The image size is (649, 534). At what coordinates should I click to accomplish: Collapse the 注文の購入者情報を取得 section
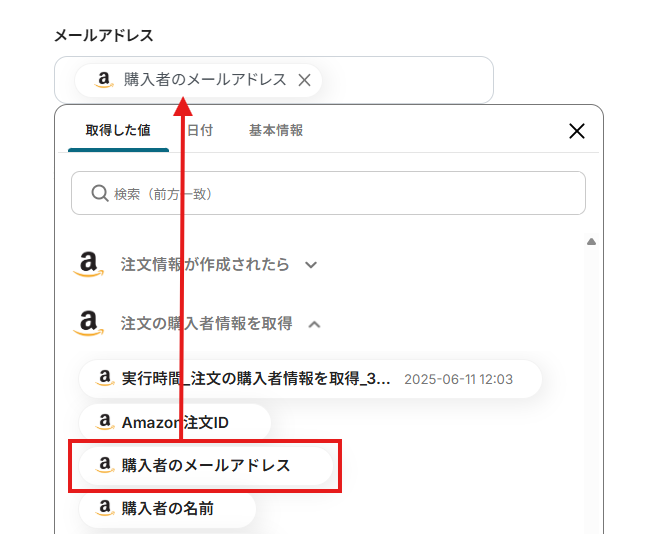click(314, 324)
